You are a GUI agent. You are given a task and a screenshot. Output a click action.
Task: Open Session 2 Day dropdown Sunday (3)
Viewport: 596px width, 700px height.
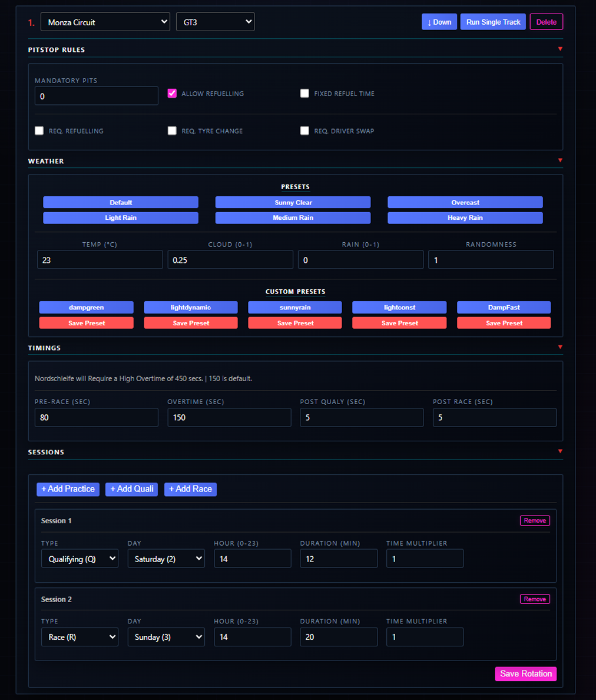(167, 637)
